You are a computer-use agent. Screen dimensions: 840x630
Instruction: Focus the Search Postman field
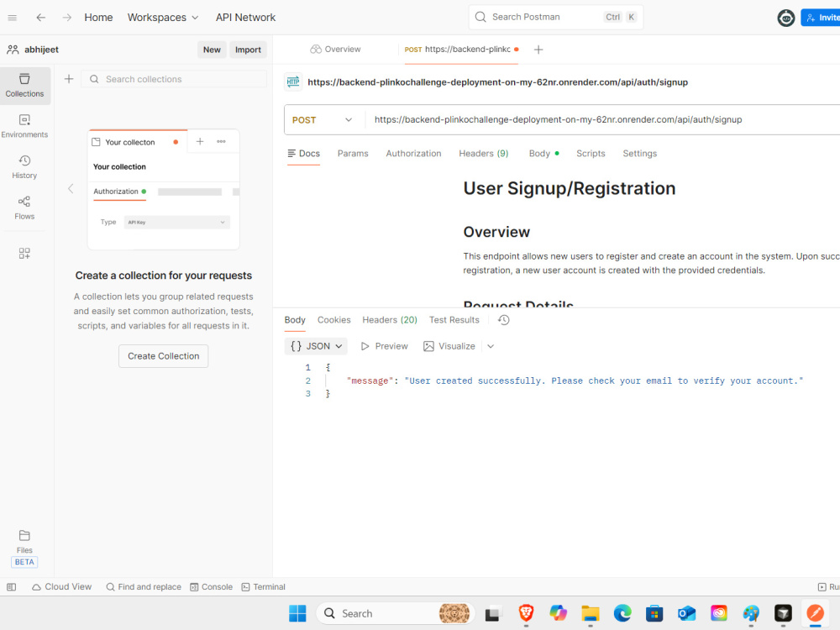point(555,17)
